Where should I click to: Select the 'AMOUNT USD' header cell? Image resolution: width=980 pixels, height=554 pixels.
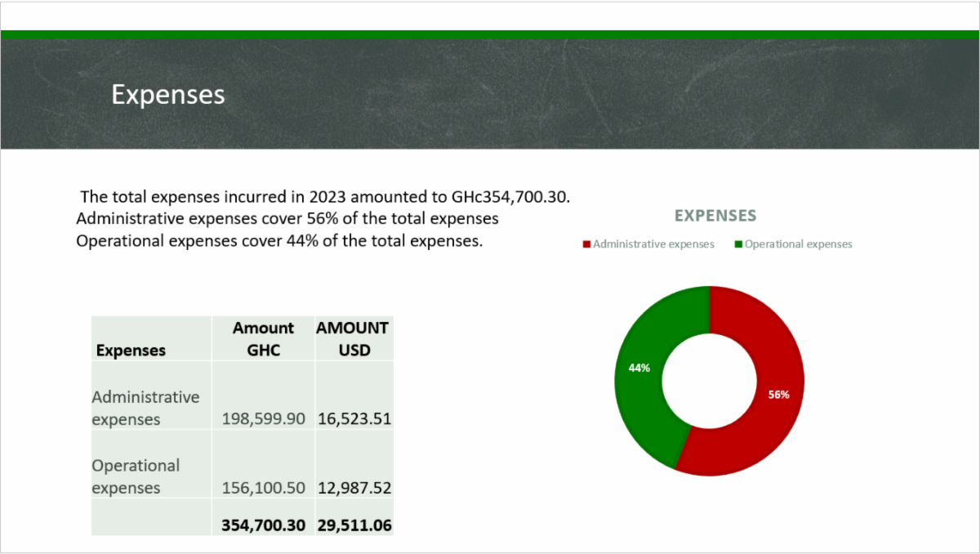pos(354,338)
